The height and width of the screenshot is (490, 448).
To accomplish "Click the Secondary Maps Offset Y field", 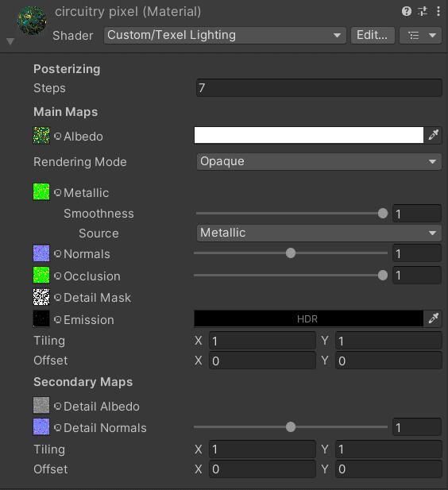I will point(388,469).
